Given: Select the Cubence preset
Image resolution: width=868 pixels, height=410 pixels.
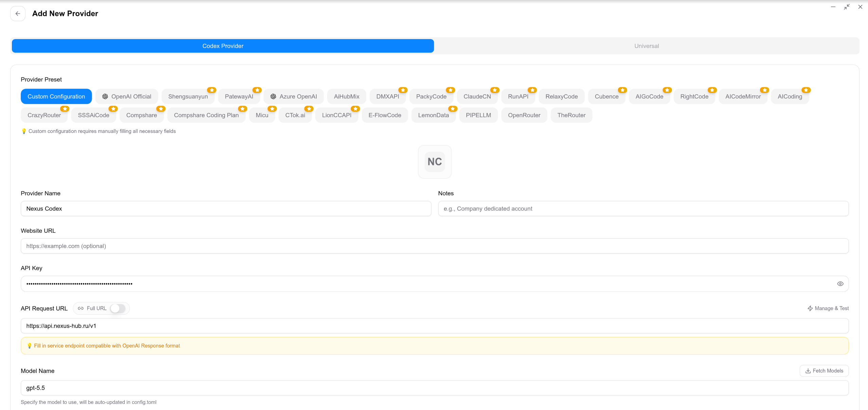Looking at the screenshot, I should 606,96.
